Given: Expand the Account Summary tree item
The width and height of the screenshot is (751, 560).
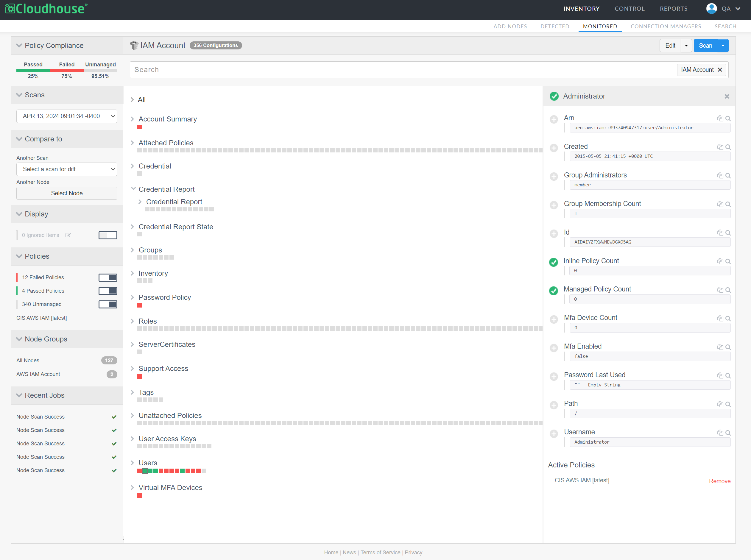Looking at the screenshot, I should pos(133,119).
